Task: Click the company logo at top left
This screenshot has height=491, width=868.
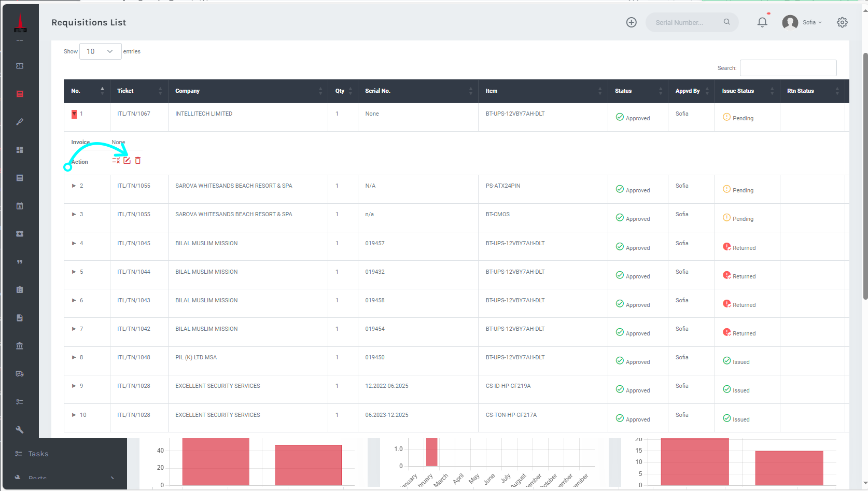Action: pos(20,23)
